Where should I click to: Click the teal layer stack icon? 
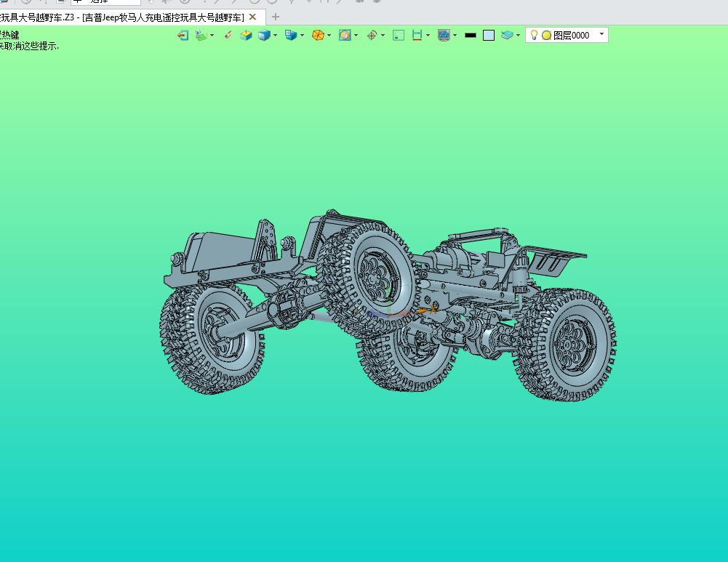[x=507, y=36]
